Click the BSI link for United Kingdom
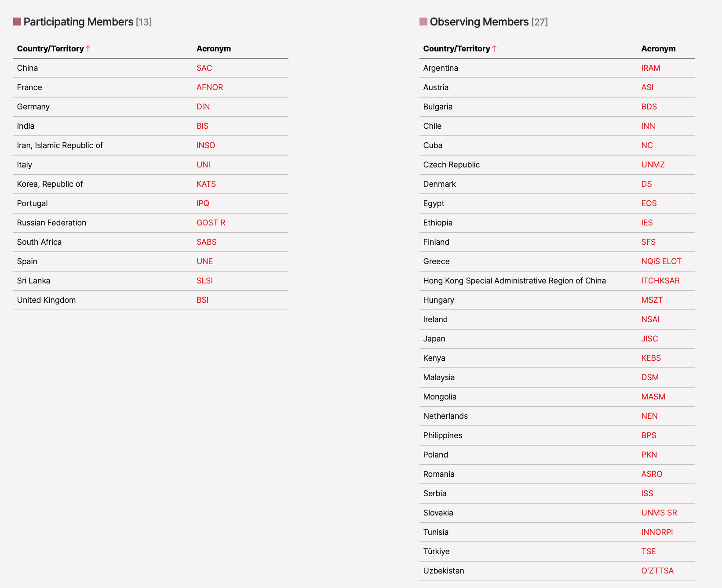 pyautogui.click(x=202, y=300)
